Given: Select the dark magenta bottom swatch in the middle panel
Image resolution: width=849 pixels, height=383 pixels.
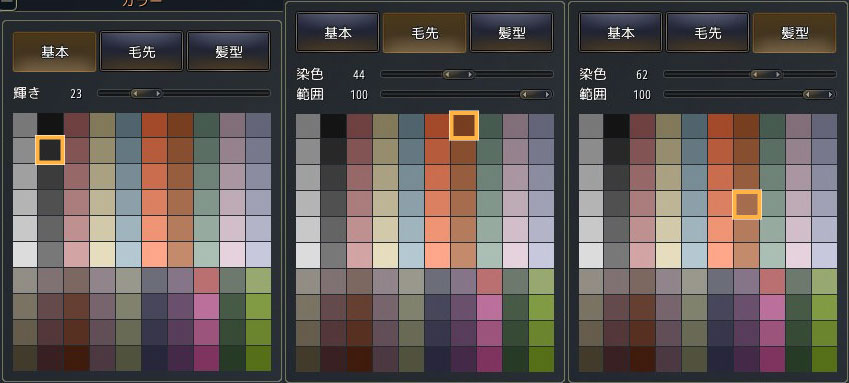Looking at the screenshot, I should [x=489, y=359].
